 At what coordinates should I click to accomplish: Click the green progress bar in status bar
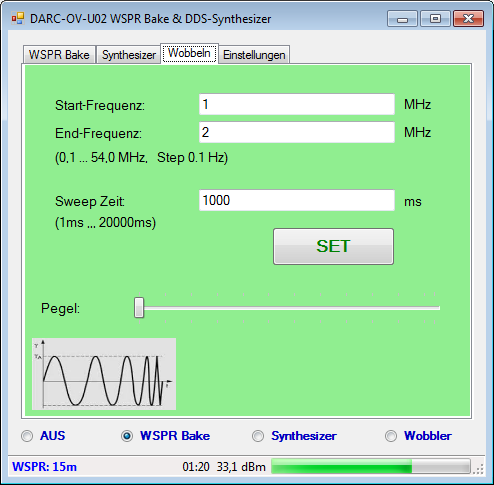371,466
